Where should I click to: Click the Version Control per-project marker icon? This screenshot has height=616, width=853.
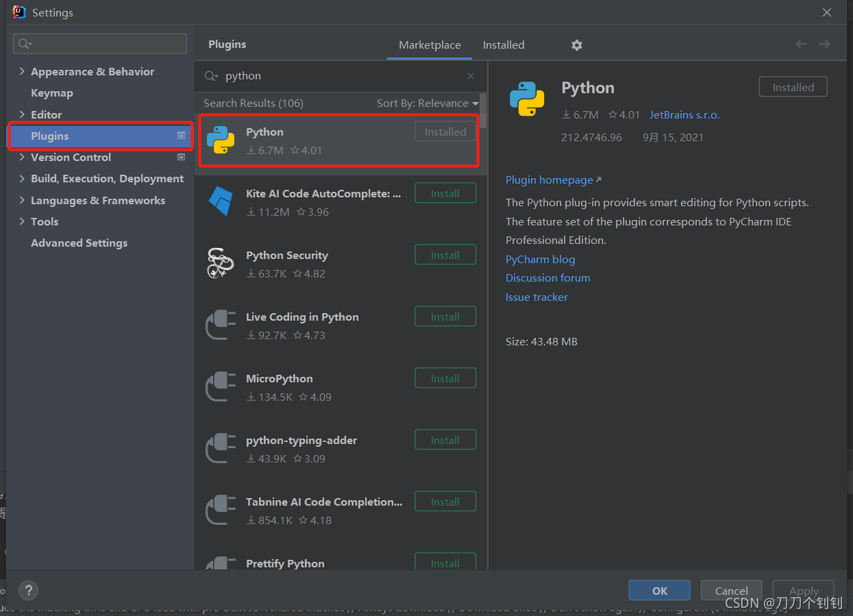coord(182,157)
